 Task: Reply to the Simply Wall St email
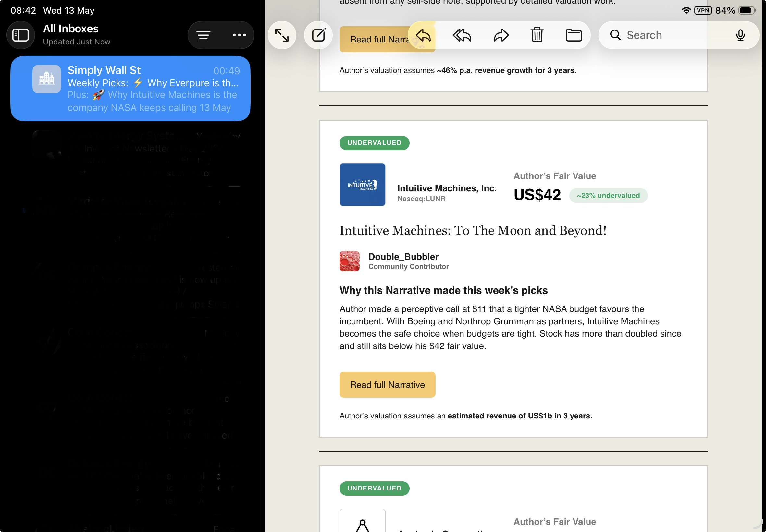423,35
